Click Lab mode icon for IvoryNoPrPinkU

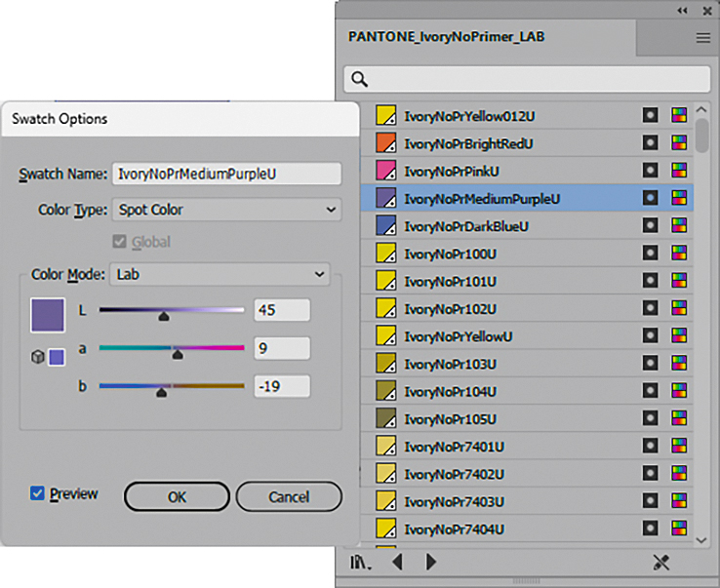click(679, 170)
